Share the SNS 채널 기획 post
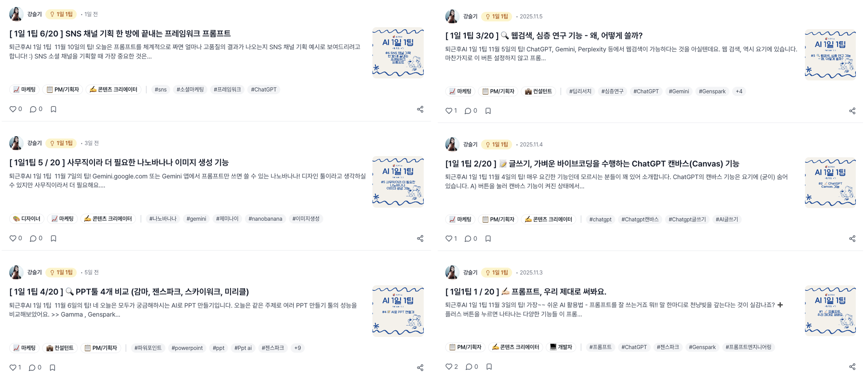The height and width of the screenshot is (386, 868). [420, 109]
